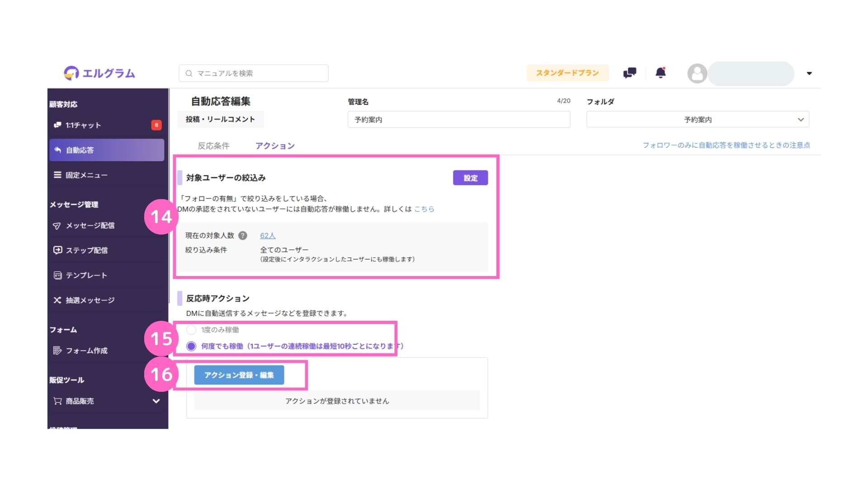Click the 販促ツール sidebar section label
The height and width of the screenshot is (488, 868).
click(67, 380)
